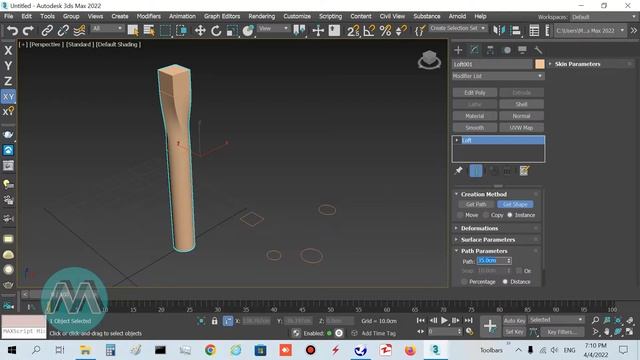Click the Play Animation button

click(x=444, y=321)
